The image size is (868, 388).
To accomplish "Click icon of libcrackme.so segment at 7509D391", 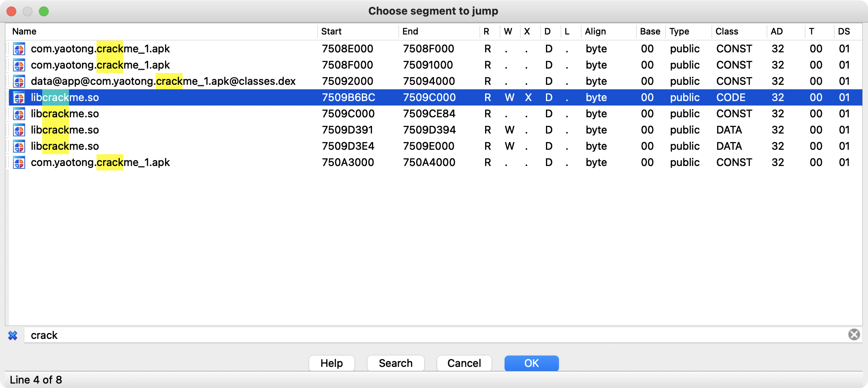I will (19, 130).
